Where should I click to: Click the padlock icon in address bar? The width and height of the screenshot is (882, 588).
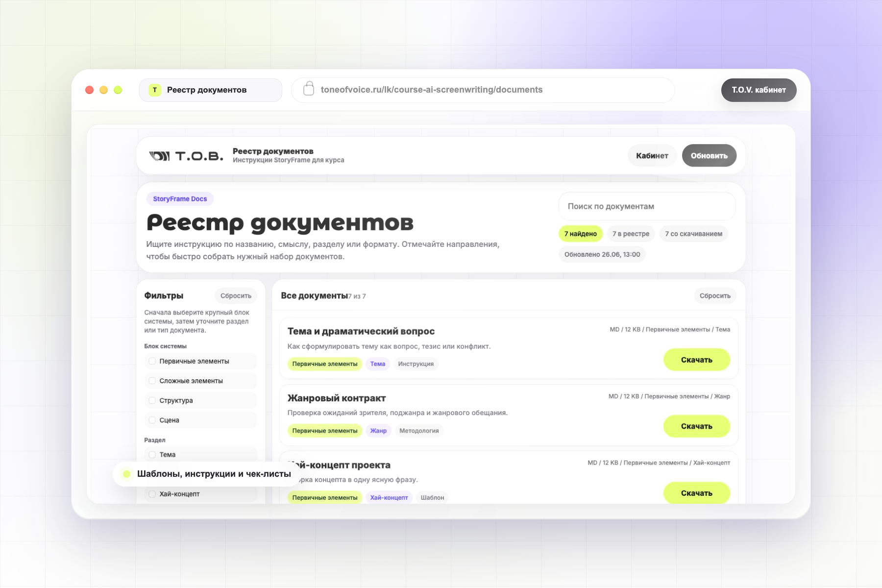tap(309, 89)
